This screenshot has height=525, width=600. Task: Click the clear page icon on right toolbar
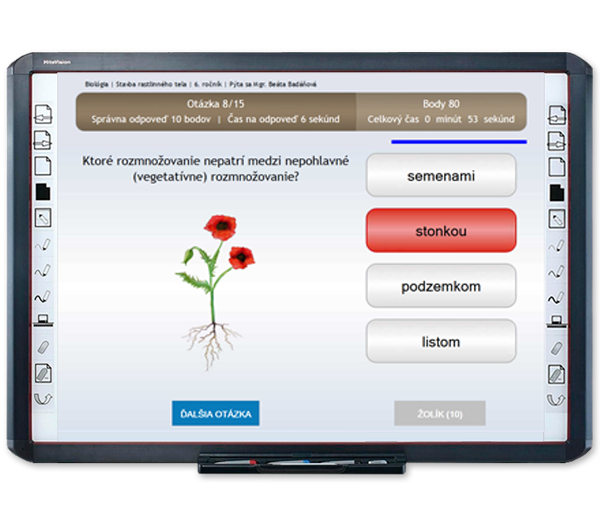[557, 374]
